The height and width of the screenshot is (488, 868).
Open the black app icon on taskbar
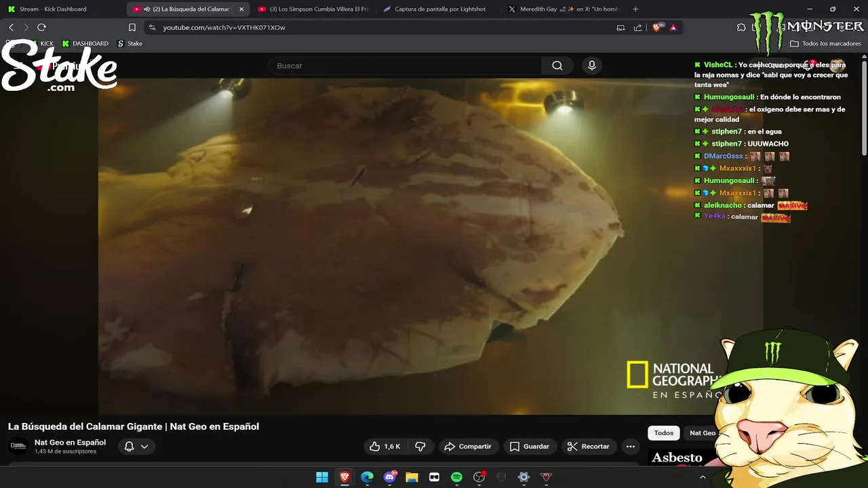tap(501, 477)
